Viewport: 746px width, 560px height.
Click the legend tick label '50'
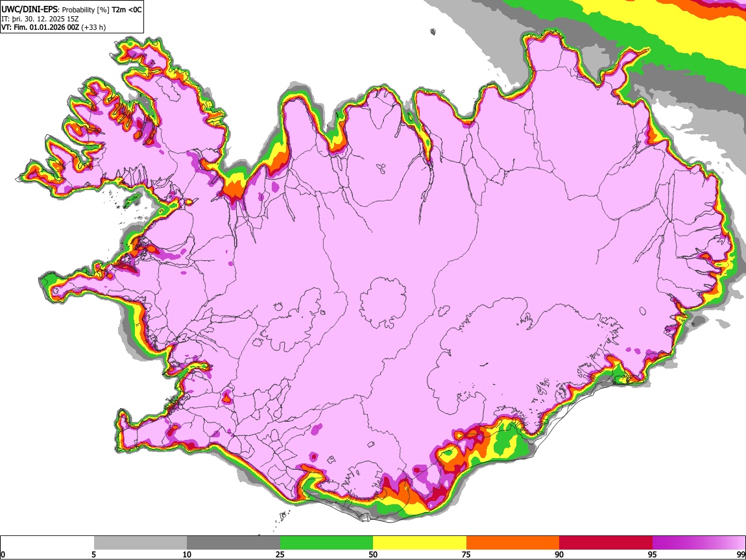373,554
